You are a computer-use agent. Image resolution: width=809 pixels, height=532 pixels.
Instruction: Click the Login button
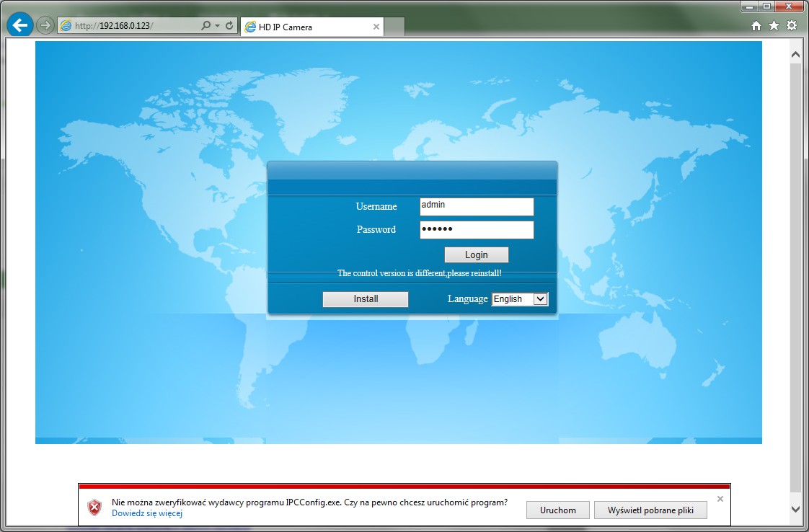point(476,255)
